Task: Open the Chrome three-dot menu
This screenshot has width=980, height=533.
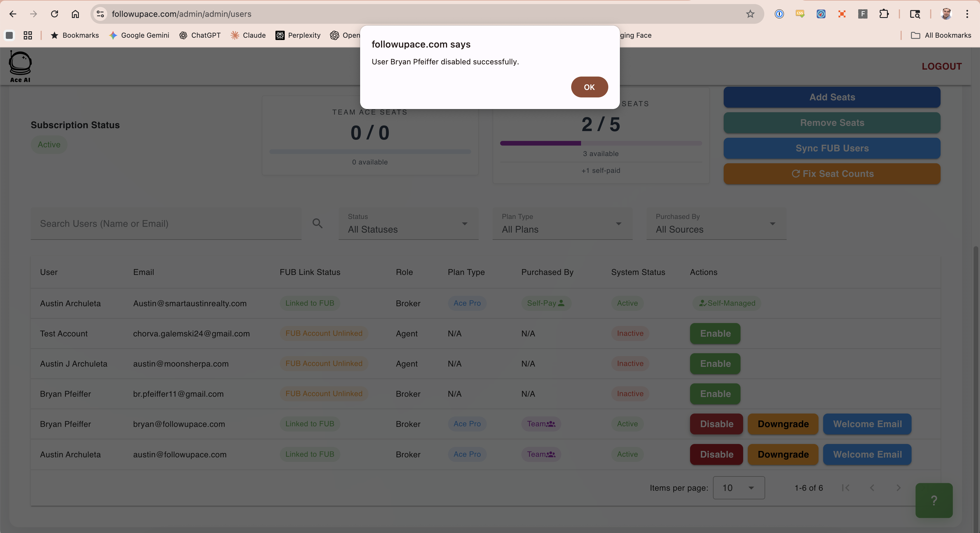Action: pos(967,14)
